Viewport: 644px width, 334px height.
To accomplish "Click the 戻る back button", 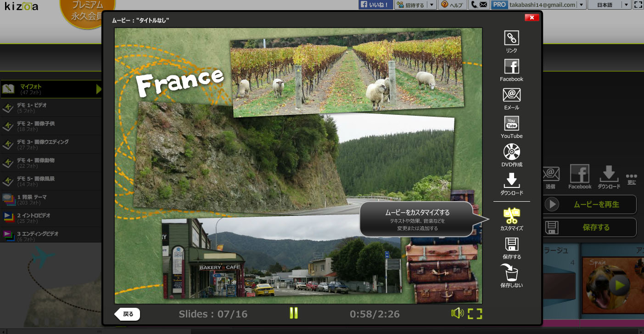I will pos(127,314).
